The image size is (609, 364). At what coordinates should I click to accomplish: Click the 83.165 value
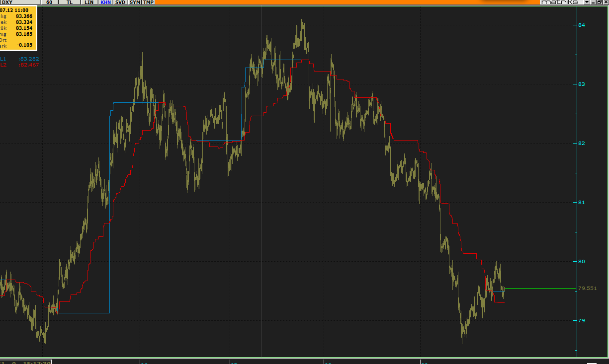tap(24, 34)
